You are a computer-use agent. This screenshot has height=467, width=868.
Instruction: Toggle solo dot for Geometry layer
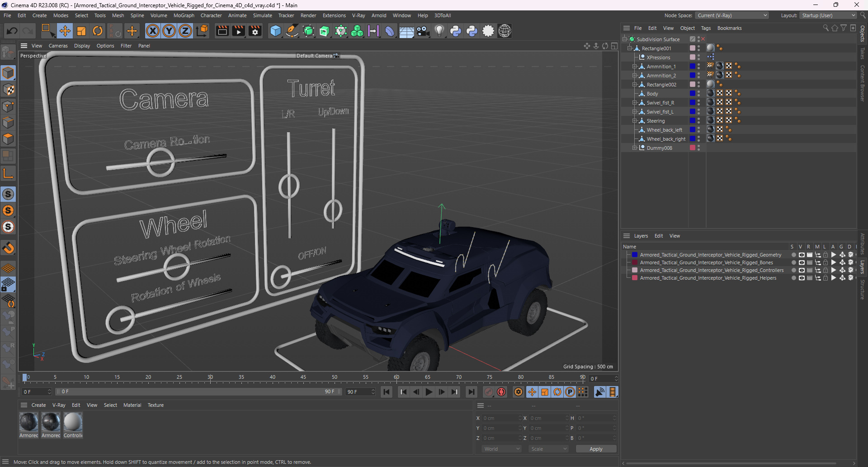click(793, 255)
